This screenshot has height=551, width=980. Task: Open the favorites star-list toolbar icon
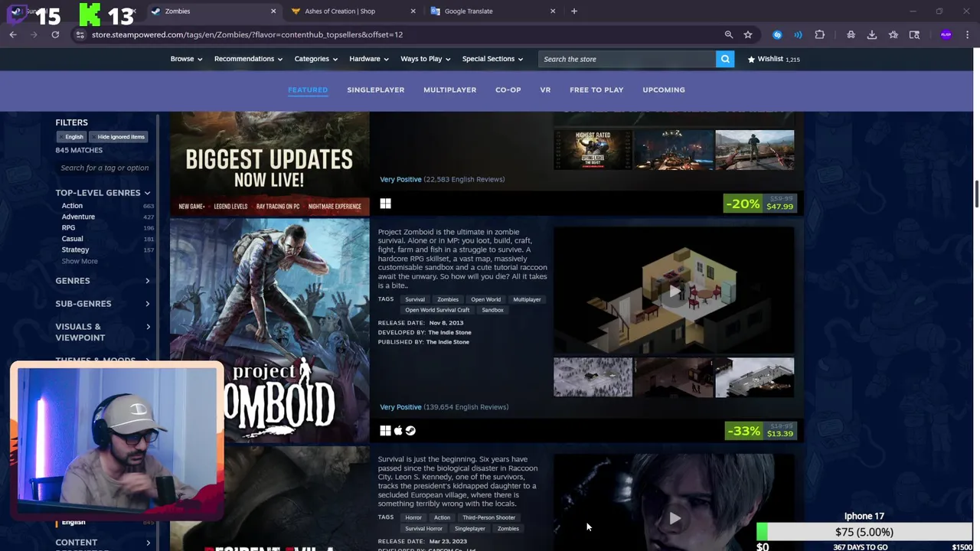(893, 34)
